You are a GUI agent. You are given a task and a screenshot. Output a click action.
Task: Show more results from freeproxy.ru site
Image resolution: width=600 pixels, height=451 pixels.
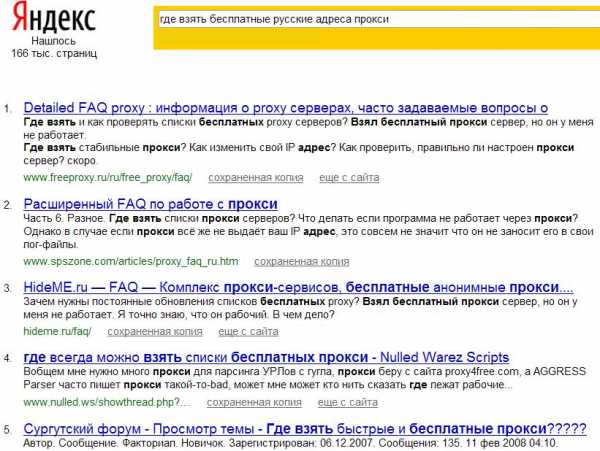349,178
